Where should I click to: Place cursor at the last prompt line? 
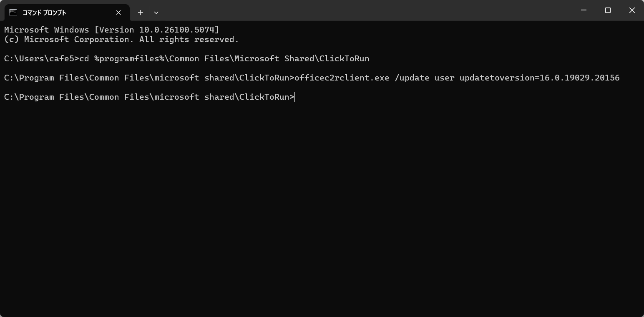pos(295,97)
